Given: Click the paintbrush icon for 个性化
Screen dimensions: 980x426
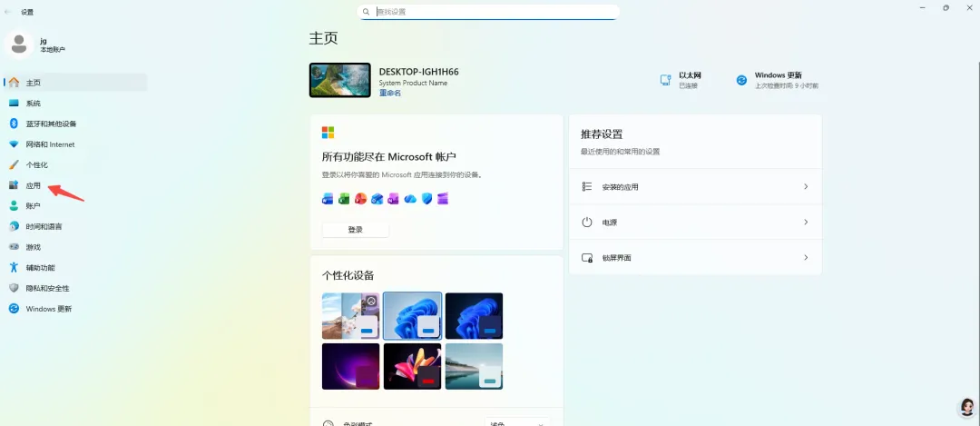Looking at the screenshot, I should coord(14,165).
